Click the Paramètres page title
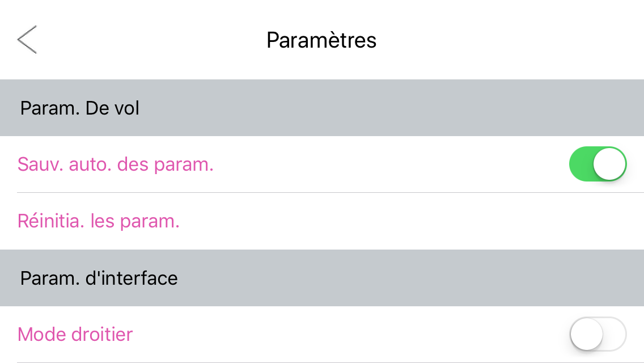Image resolution: width=644 pixels, height=363 pixels. pyautogui.click(x=321, y=40)
